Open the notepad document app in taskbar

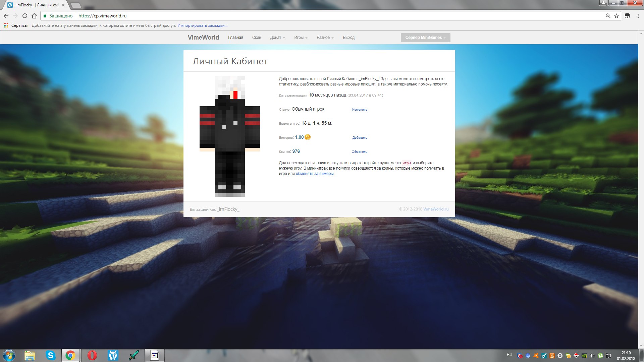pos(155,356)
